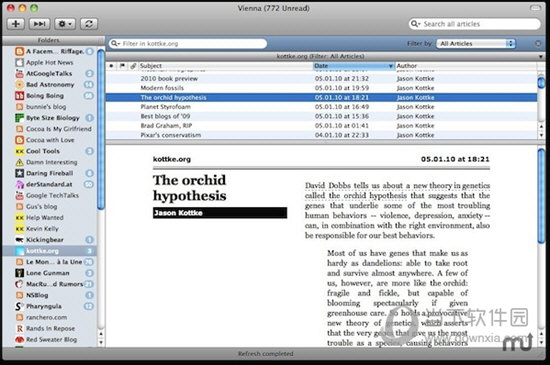The height and width of the screenshot is (365, 550).
Task: Click The orchid hypothesis article headline
Action: pos(189,188)
